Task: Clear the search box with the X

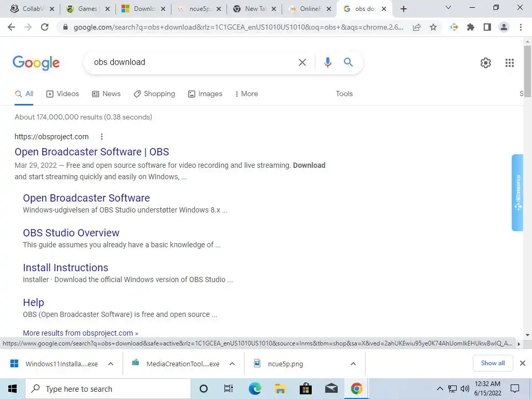Action: pyautogui.click(x=302, y=62)
